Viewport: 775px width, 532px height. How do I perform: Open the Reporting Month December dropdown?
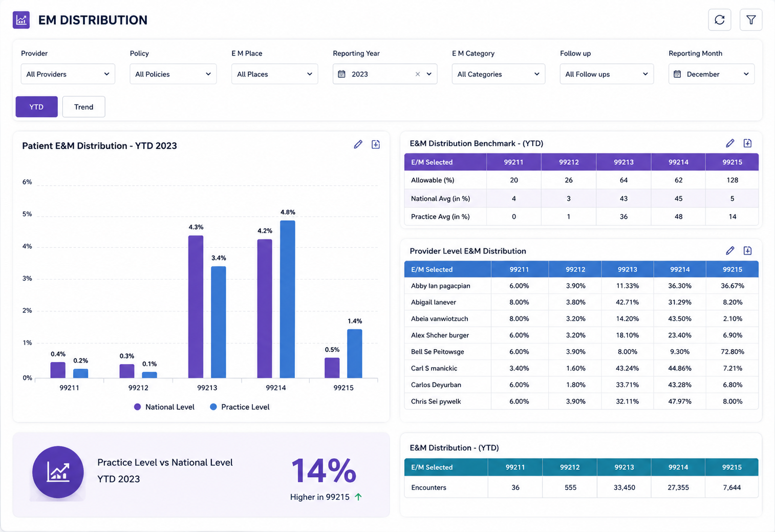711,74
